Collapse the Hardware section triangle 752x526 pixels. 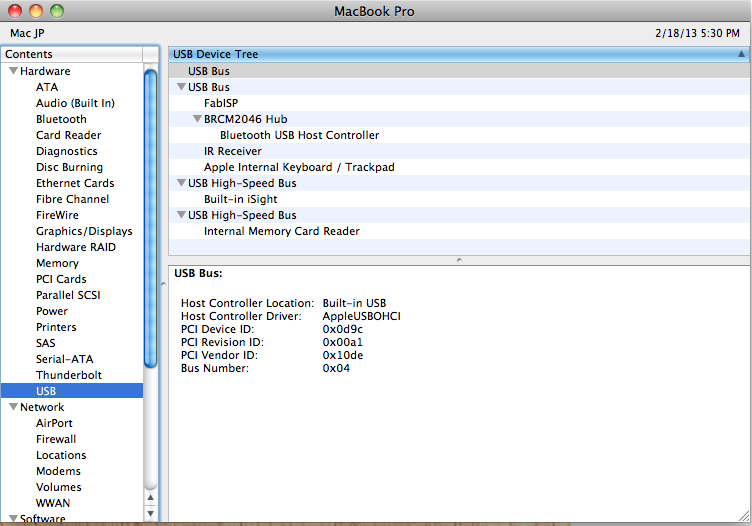(x=13, y=71)
